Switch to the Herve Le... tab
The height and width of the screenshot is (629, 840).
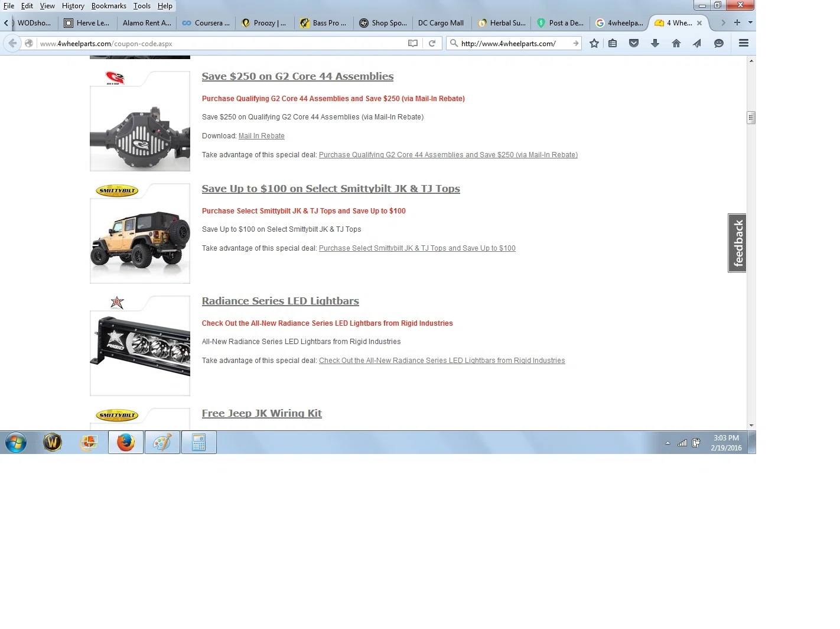(87, 23)
